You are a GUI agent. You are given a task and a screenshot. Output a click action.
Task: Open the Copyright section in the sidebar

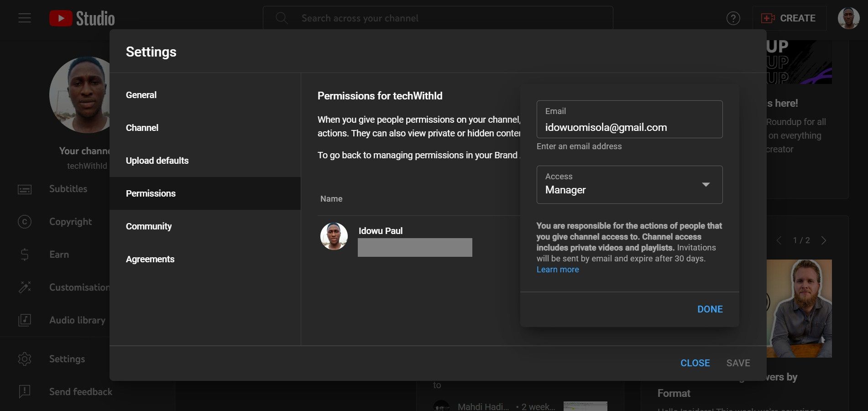[x=70, y=221]
